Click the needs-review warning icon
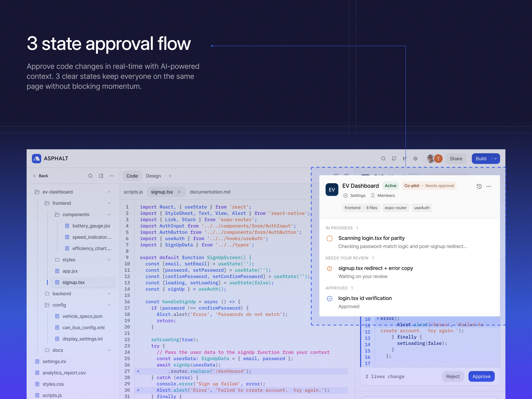 [330, 268]
